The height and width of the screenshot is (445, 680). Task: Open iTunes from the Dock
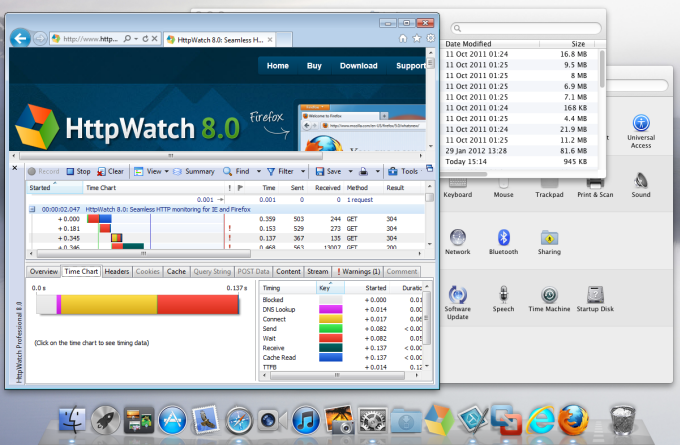click(x=305, y=420)
